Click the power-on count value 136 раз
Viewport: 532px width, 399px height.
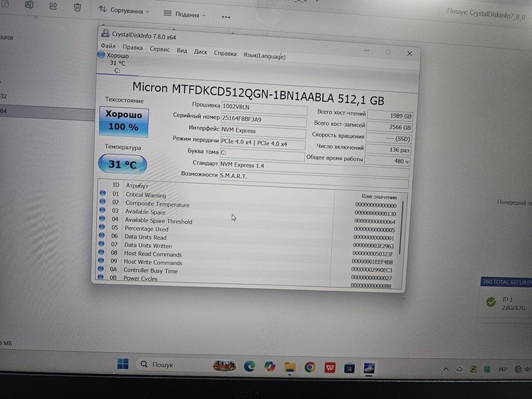388,150
